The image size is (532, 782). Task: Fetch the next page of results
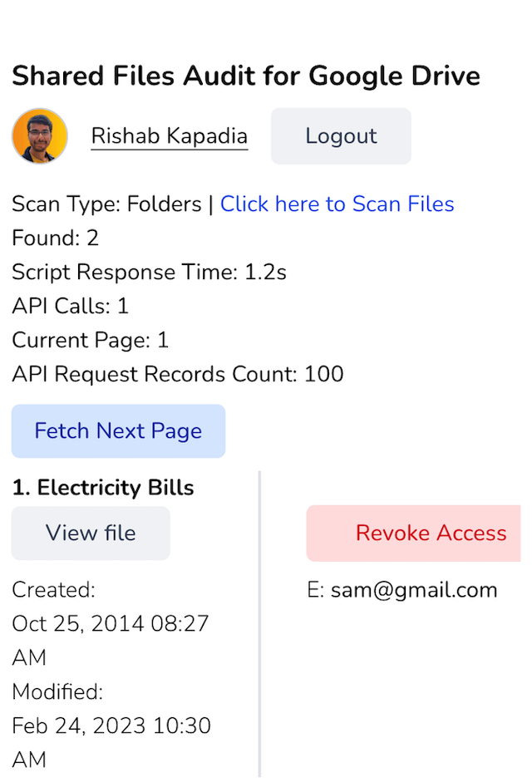pos(118,431)
